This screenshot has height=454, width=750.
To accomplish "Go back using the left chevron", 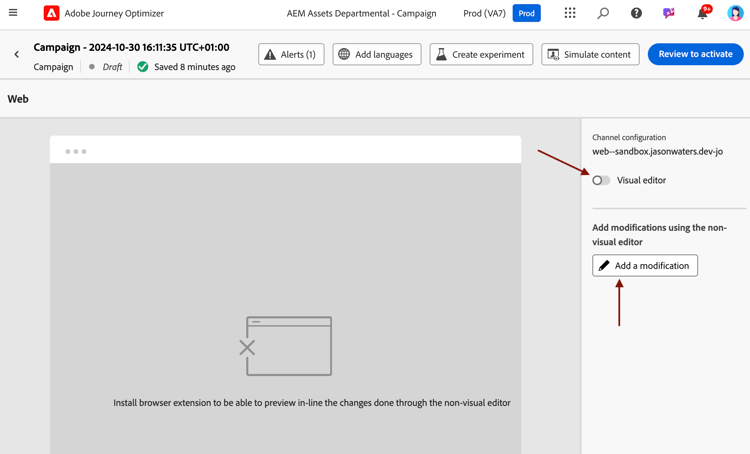I will pyautogui.click(x=17, y=55).
